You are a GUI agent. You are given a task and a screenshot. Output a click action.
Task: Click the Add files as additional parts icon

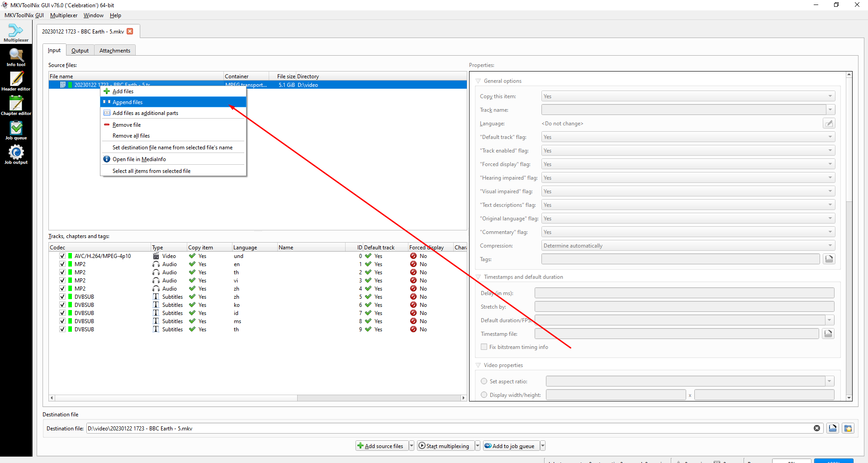point(107,113)
